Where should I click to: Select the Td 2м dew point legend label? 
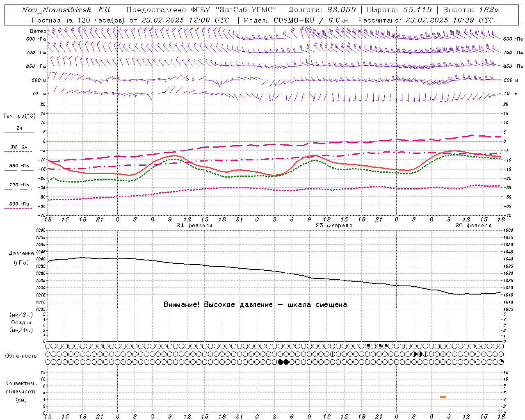coord(19,147)
